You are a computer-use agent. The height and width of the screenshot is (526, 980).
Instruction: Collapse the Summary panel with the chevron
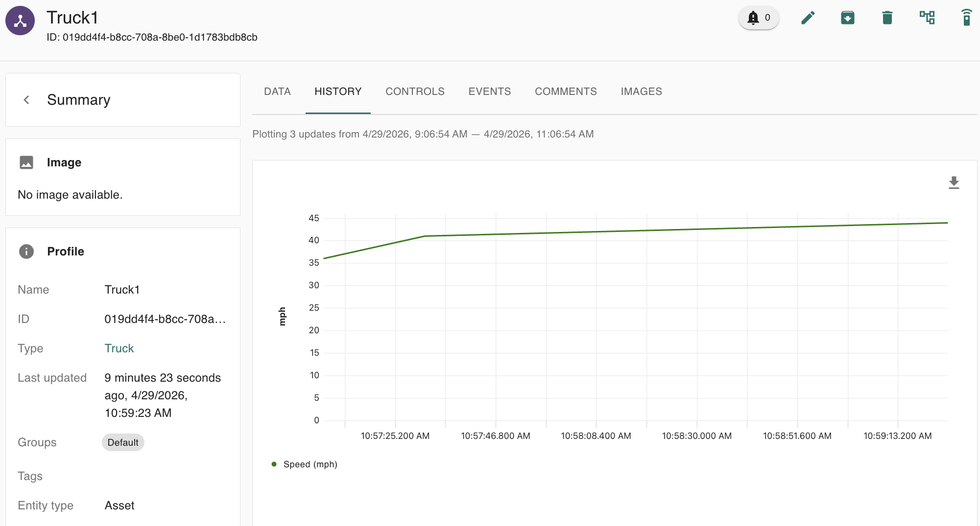coord(27,100)
